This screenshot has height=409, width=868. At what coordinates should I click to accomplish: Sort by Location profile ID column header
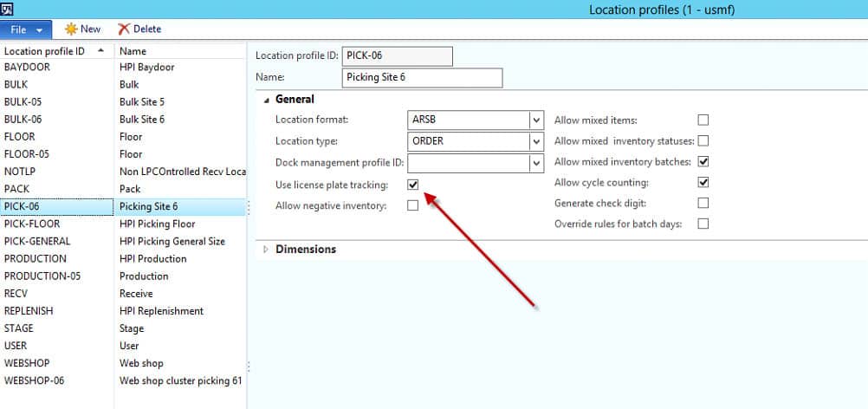[57, 51]
